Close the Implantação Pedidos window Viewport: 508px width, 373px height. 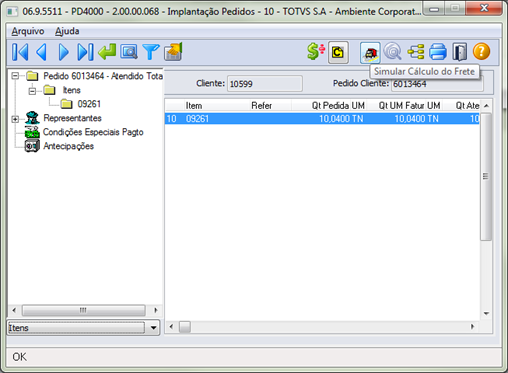(x=484, y=8)
